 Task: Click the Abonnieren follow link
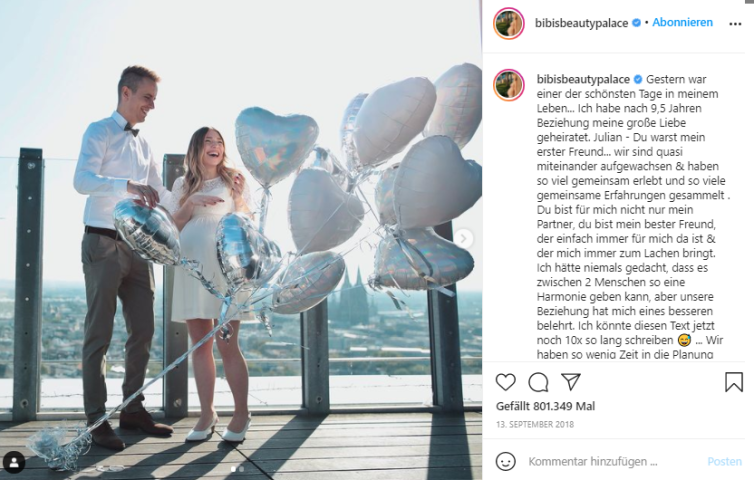coord(682,23)
